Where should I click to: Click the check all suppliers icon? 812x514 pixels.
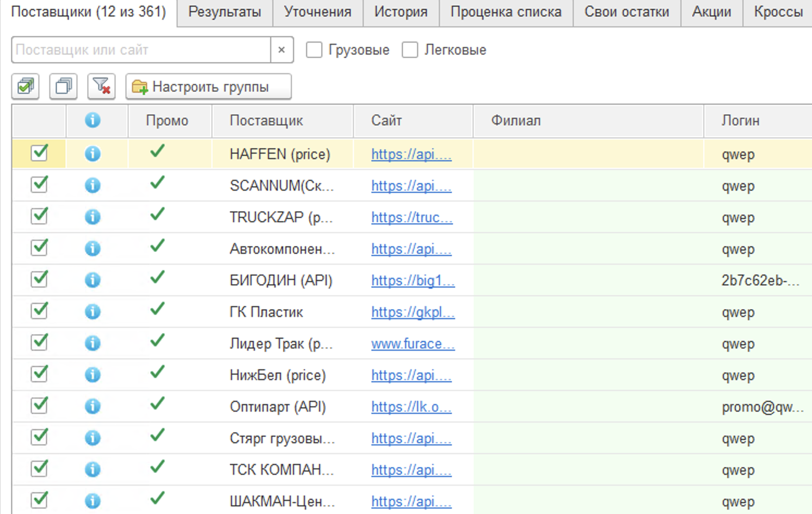click(x=26, y=87)
